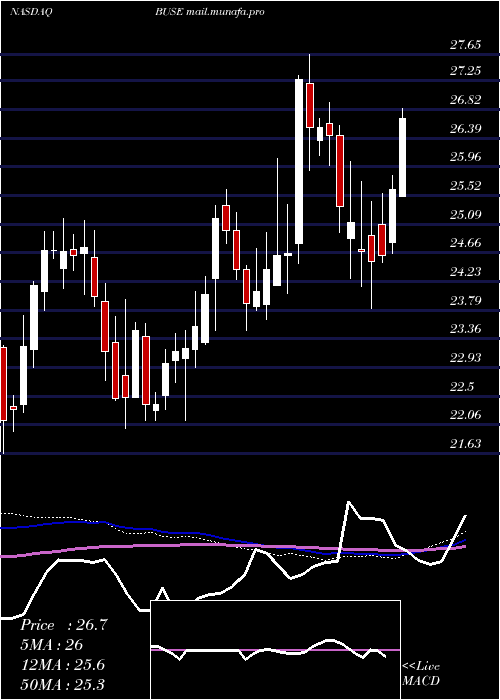
Task: Click the 25.09 price axis label
Action: click(x=465, y=214)
